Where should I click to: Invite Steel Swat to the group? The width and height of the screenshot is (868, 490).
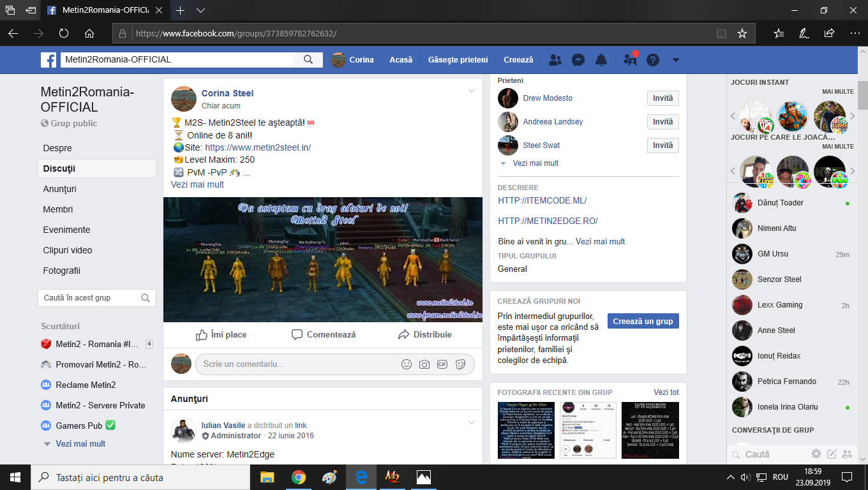click(663, 145)
